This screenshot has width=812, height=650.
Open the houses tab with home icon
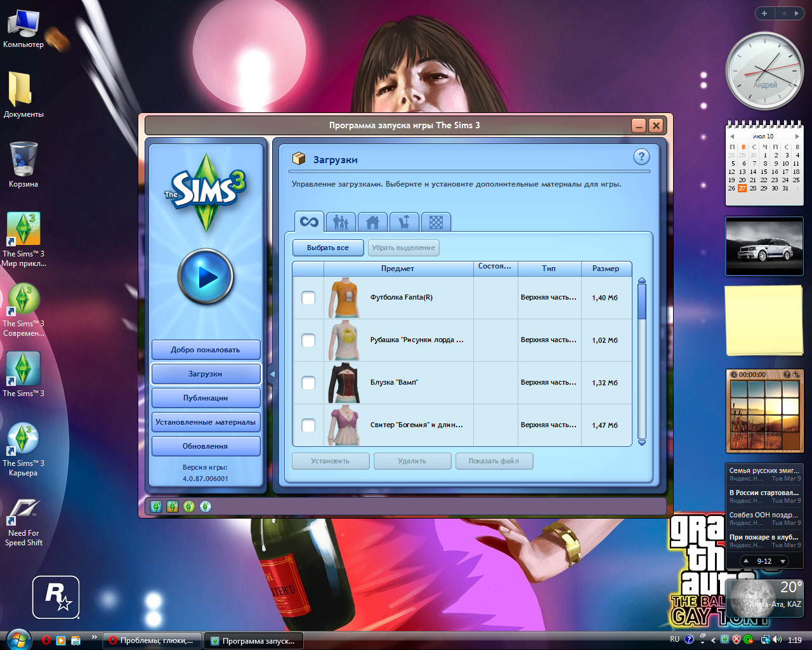tap(372, 222)
